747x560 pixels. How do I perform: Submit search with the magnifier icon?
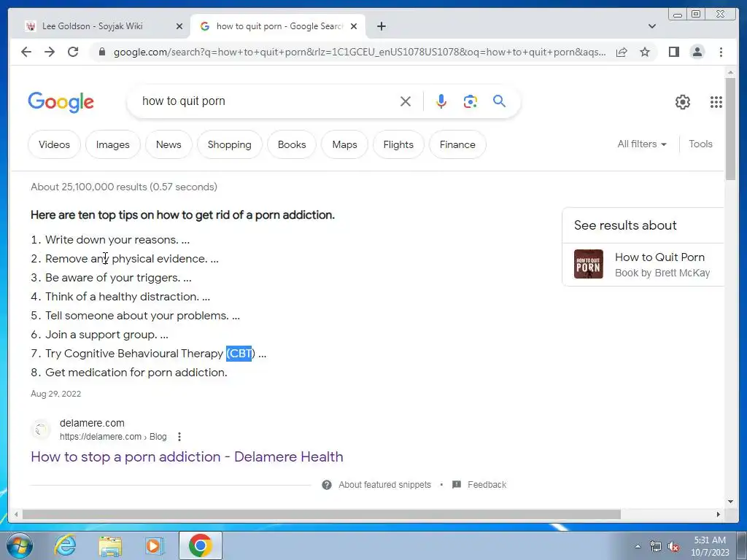coord(499,101)
